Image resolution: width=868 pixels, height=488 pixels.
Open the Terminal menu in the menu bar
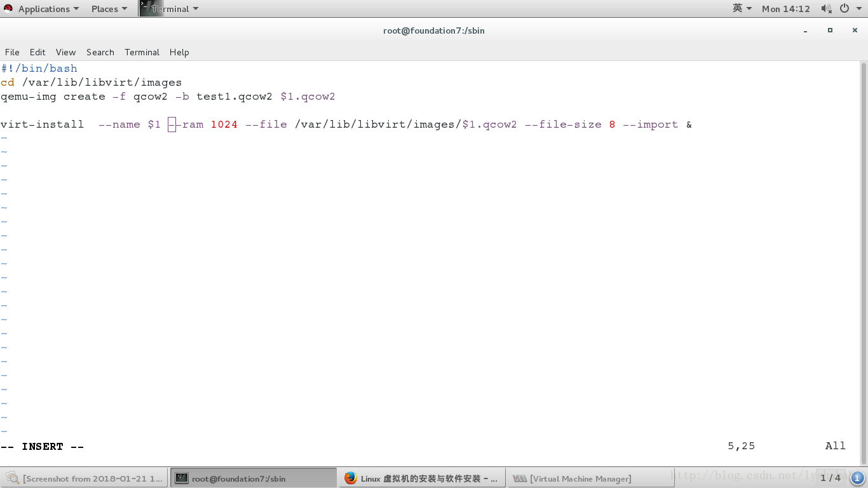[142, 52]
